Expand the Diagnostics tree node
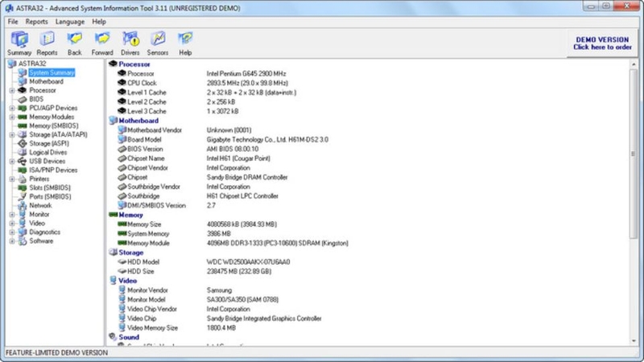Screen dimensions: 644x362 tap(12, 232)
